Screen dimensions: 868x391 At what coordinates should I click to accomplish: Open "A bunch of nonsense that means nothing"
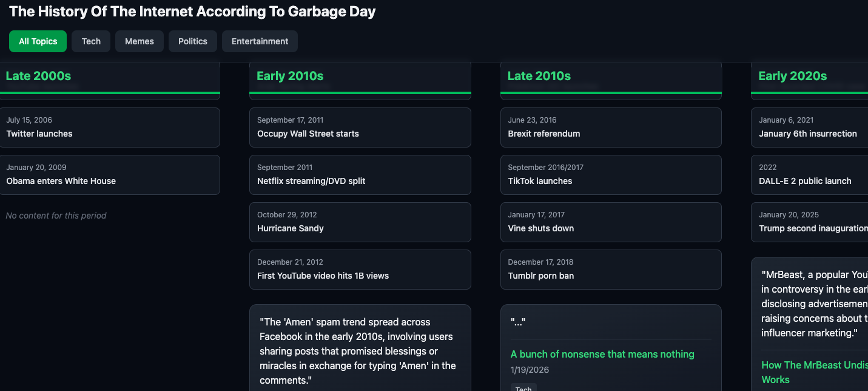pos(602,354)
